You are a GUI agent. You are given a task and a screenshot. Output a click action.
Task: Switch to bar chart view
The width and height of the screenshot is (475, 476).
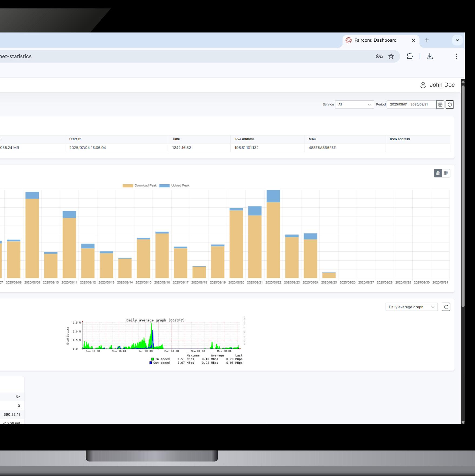coord(438,173)
